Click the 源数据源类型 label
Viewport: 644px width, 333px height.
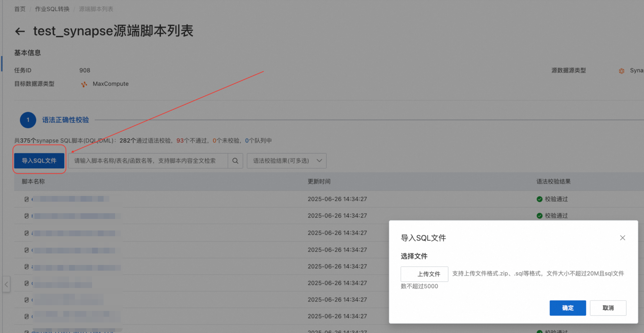[x=568, y=70]
